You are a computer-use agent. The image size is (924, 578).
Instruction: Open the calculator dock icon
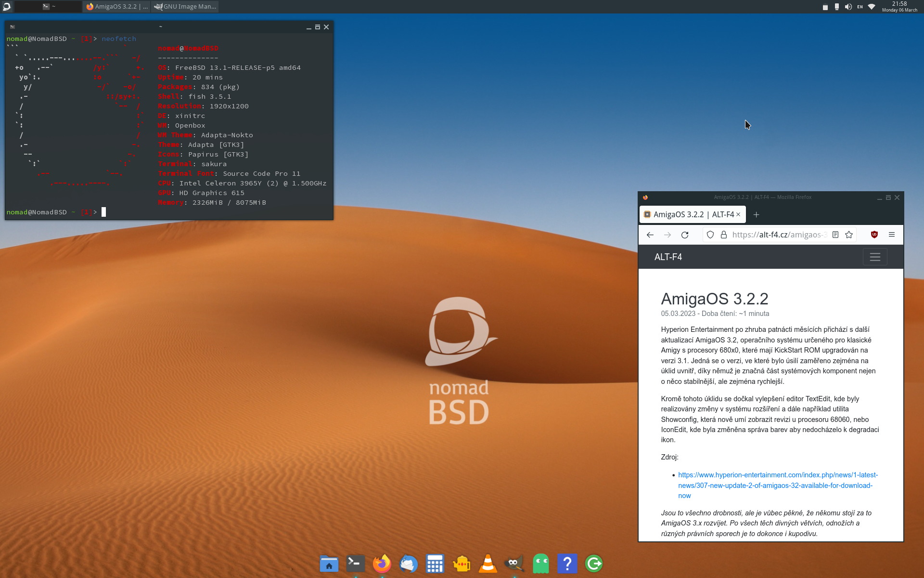click(x=435, y=564)
